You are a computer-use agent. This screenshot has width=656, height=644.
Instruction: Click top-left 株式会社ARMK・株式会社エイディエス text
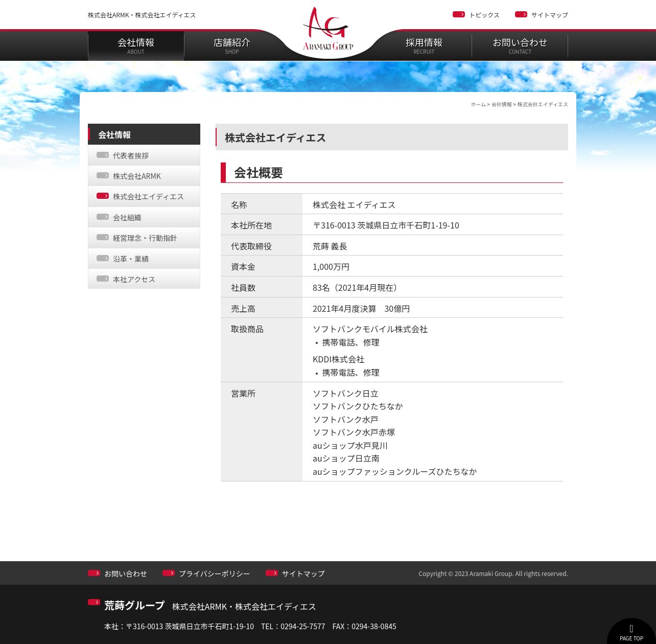(x=142, y=15)
